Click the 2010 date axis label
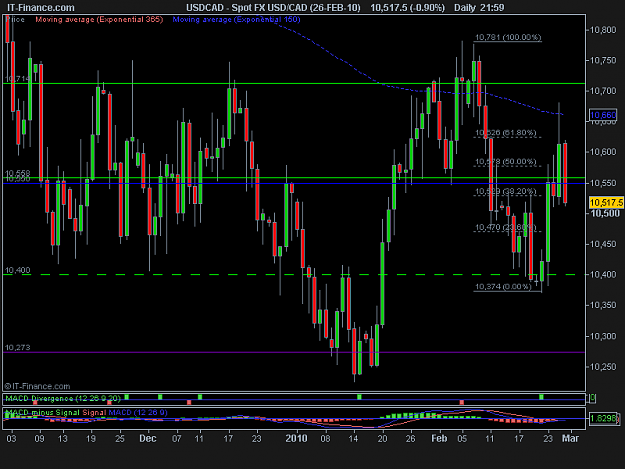 pyautogui.click(x=296, y=438)
